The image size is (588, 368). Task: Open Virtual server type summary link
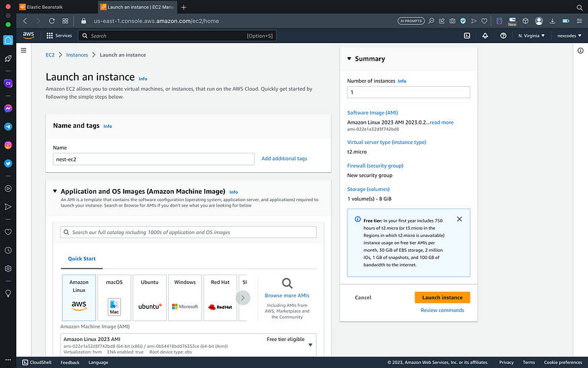click(386, 143)
